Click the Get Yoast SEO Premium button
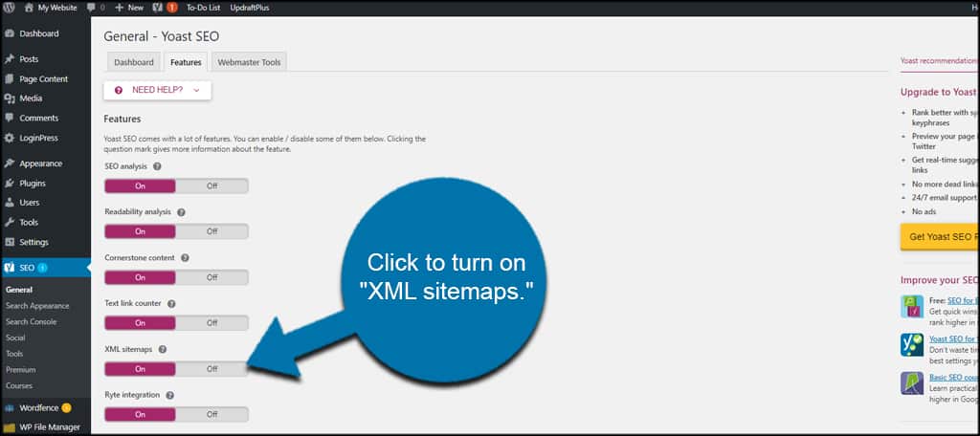Viewport: 980px width, 436px height. pyautogui.click(x=940, y=237)
